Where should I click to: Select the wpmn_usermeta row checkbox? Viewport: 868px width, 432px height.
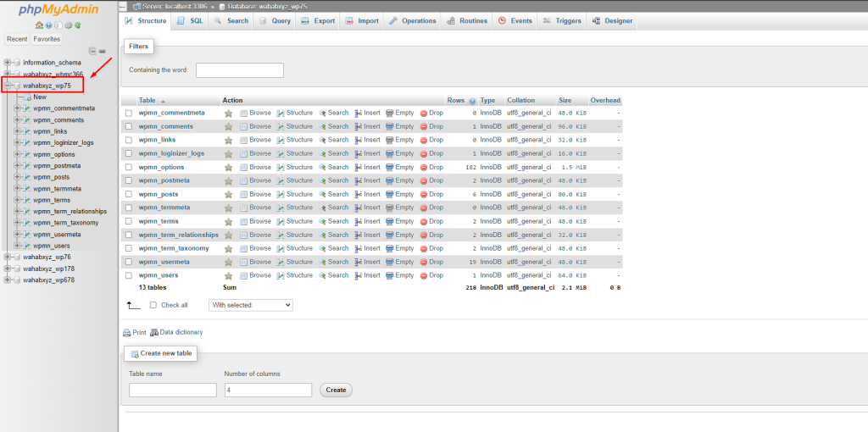tap(129, 262)
